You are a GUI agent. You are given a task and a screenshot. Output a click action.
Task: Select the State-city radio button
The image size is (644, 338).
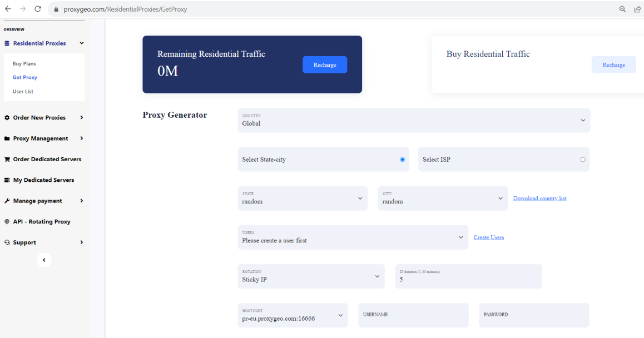pos(402,160)
